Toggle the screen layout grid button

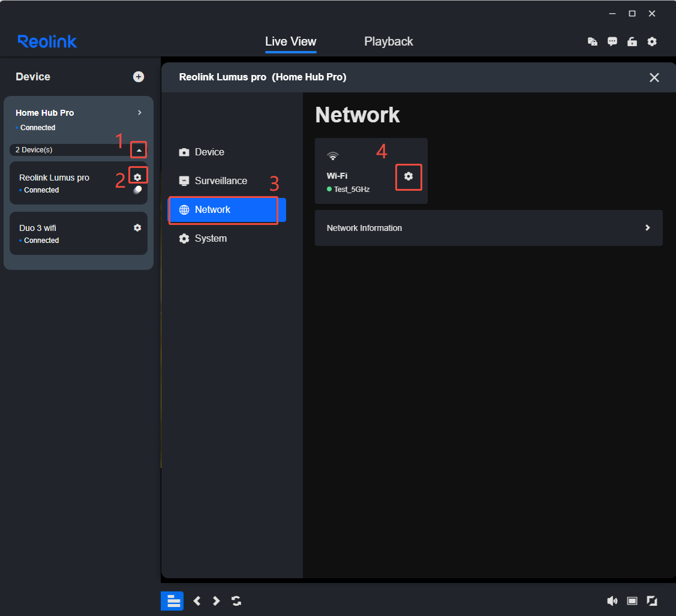coord(172,600)
